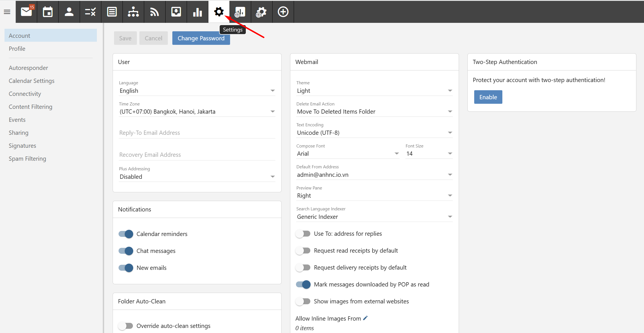Open the Text Encoding dropdown
This screenshot has width=644, height=333.
click(375, 133)
